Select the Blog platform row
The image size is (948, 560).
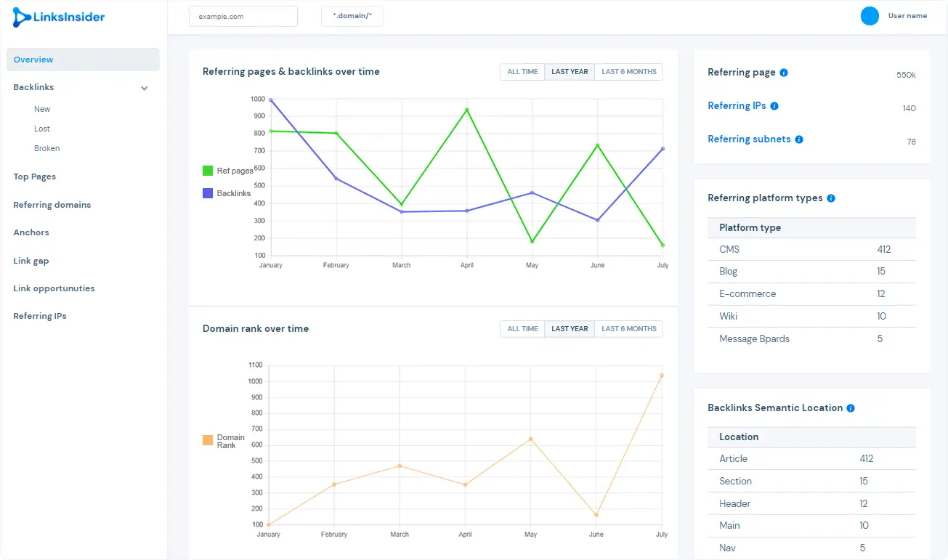(811, 272)
